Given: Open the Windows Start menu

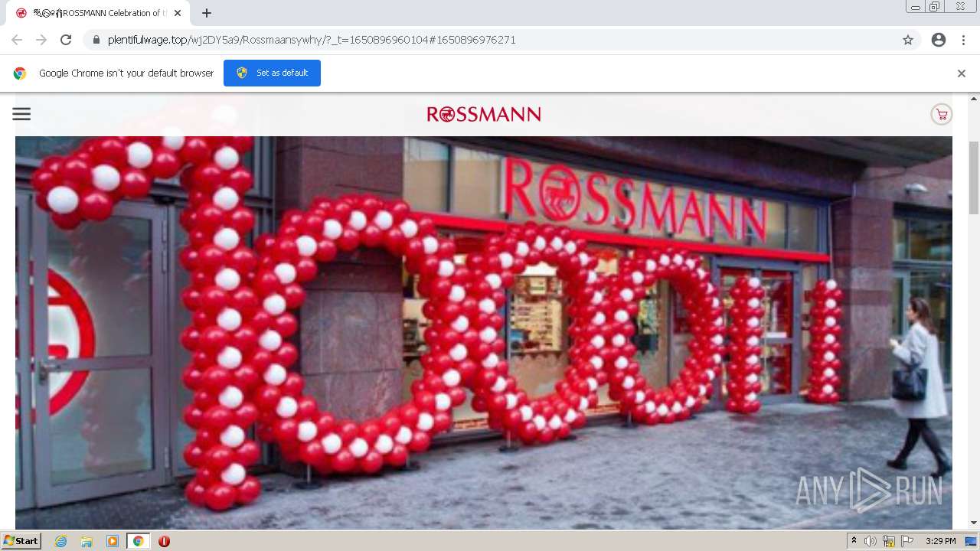Looking at the screenshot, I should [21, 541].
